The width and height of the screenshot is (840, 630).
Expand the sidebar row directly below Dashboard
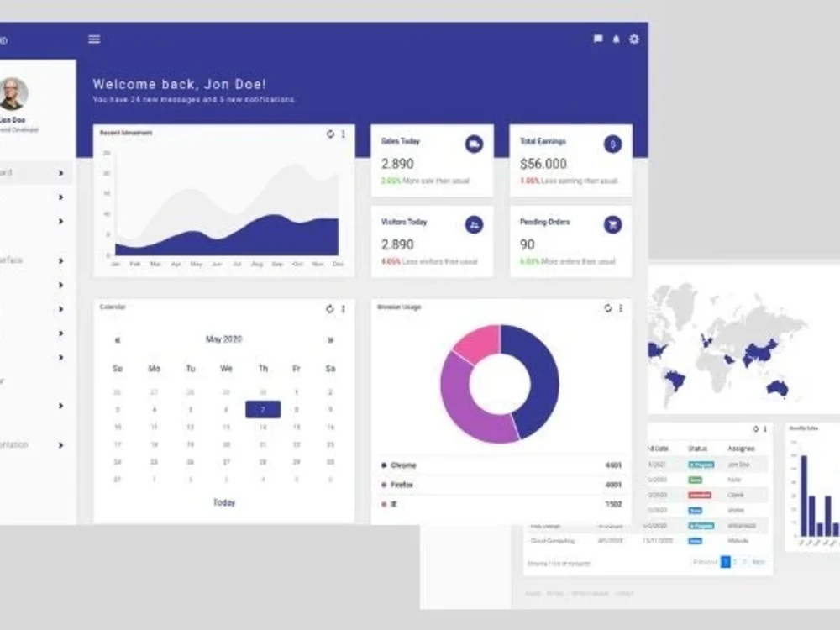(60, 197)
